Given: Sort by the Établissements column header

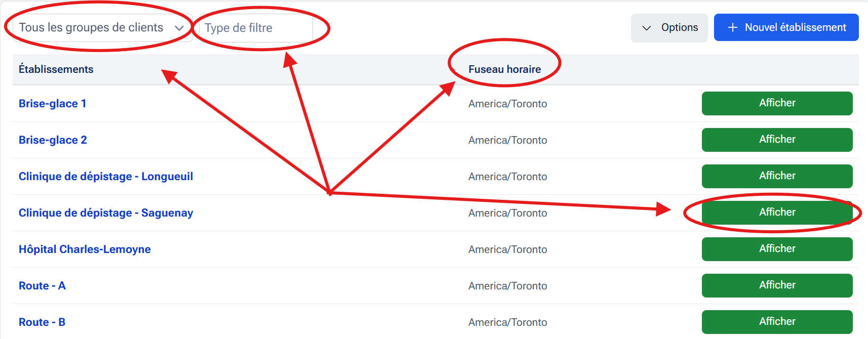Looking at the screenshot, I should pyautogui.click(x=56, y=69).
